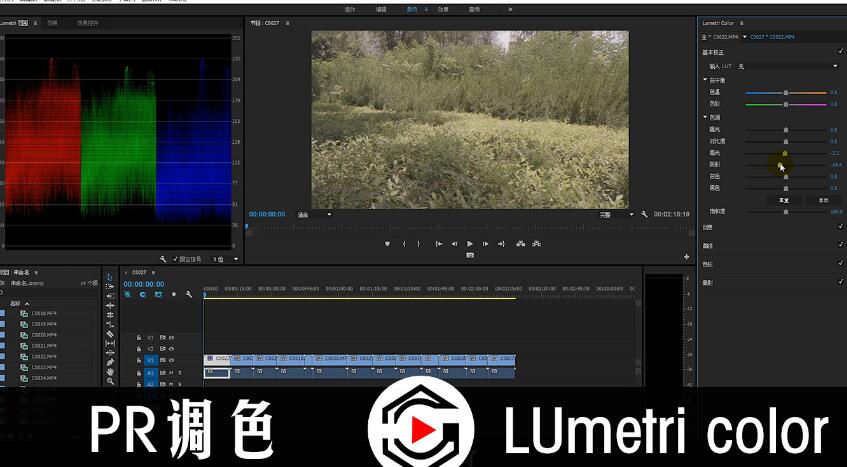Collapse the Tone group
847x467 pixels.
point(705,117)
